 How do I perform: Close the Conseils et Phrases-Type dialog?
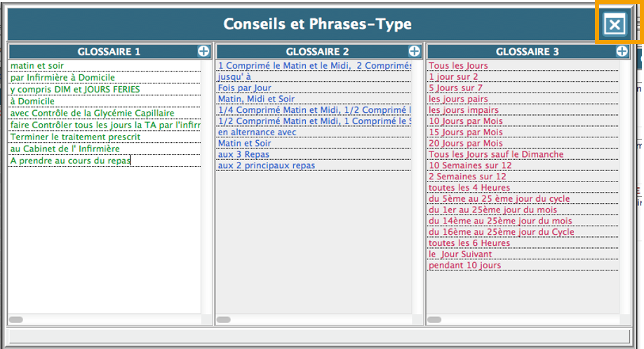[x=615, y=25]
